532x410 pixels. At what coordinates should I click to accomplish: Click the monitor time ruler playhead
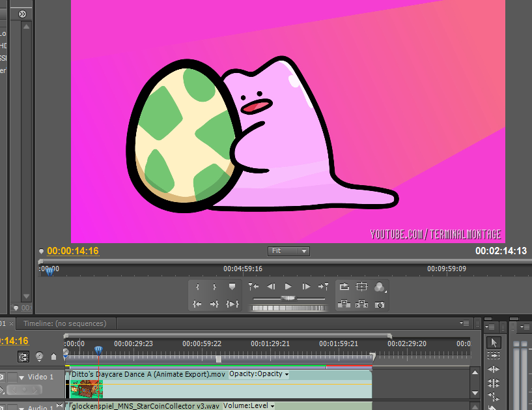[x=50, y=271]
